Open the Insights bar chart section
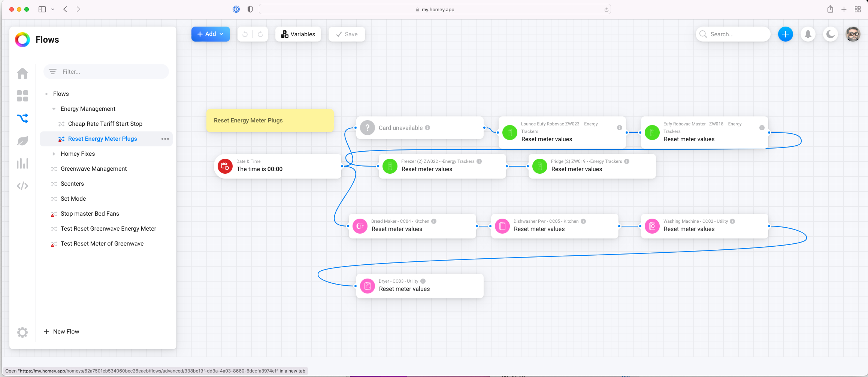868x377 pixels. [22, 163]
